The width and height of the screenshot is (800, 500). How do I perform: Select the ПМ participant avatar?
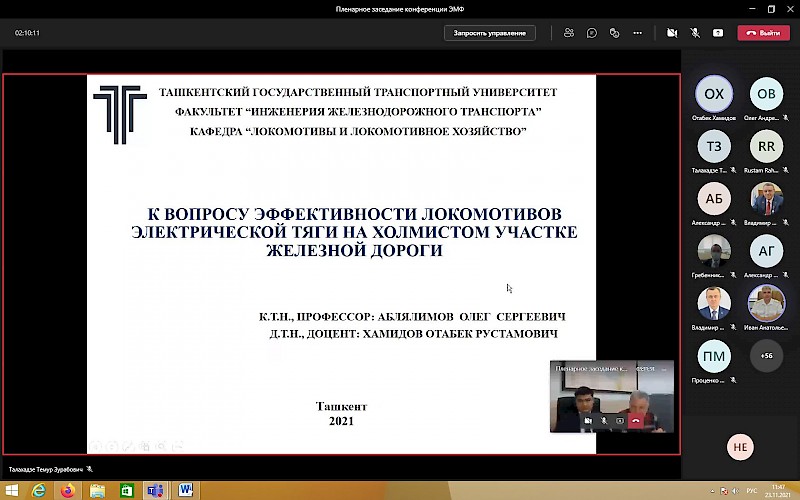(714, 355)
